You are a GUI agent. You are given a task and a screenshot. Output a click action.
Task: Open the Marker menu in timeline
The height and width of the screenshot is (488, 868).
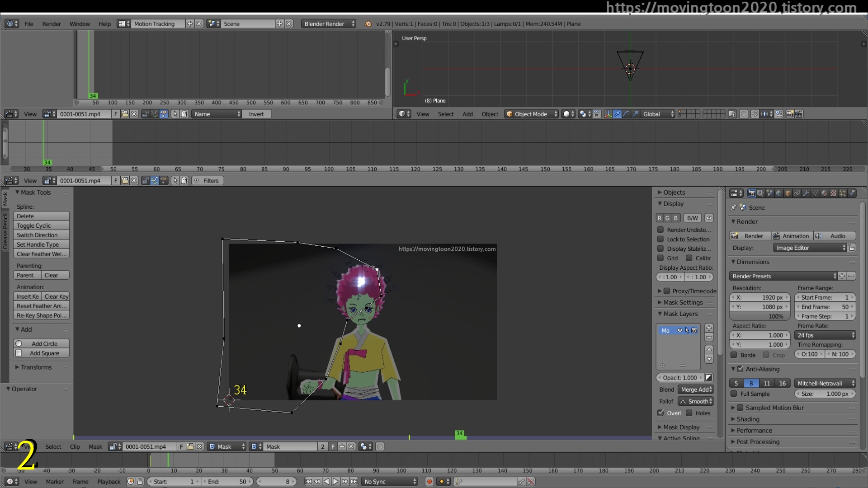tap(55, 482)
